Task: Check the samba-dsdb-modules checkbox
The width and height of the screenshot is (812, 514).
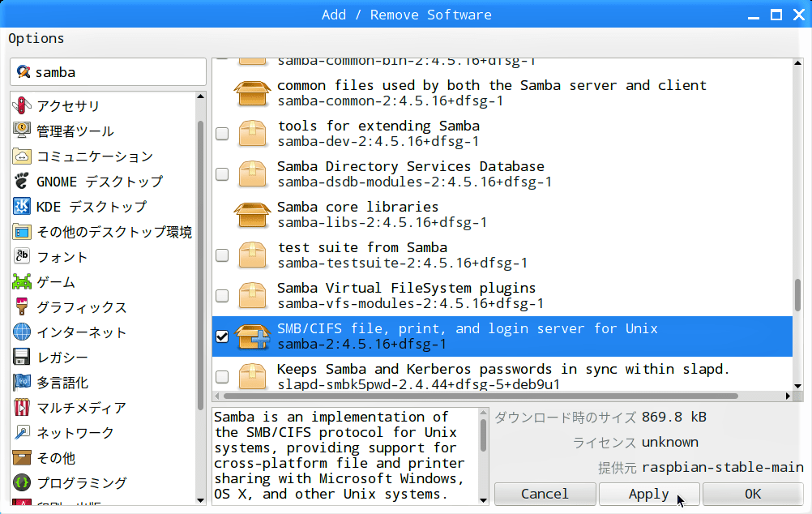Action: click(x=222, y=174)
